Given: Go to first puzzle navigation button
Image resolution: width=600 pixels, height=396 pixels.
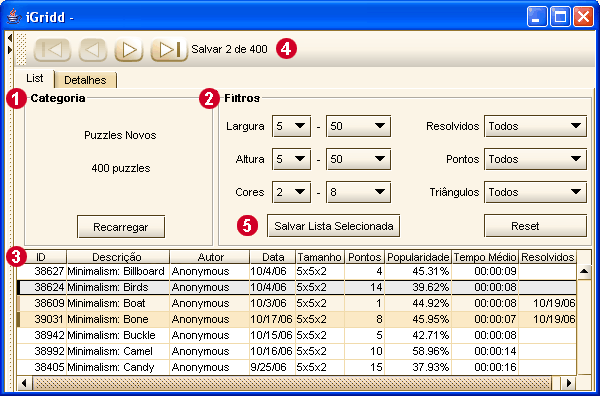Looking at the screenshot, I should (x=52, y=50).
